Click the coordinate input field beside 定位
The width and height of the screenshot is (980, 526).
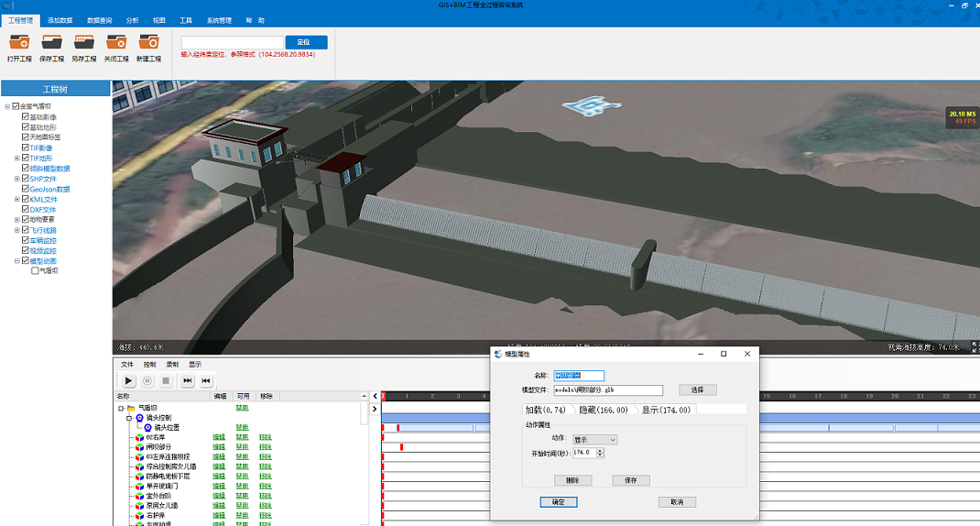[233, 43]
